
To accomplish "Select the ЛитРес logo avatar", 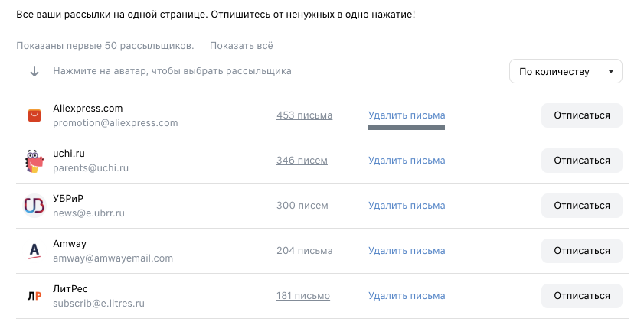I will coord(34,296).
